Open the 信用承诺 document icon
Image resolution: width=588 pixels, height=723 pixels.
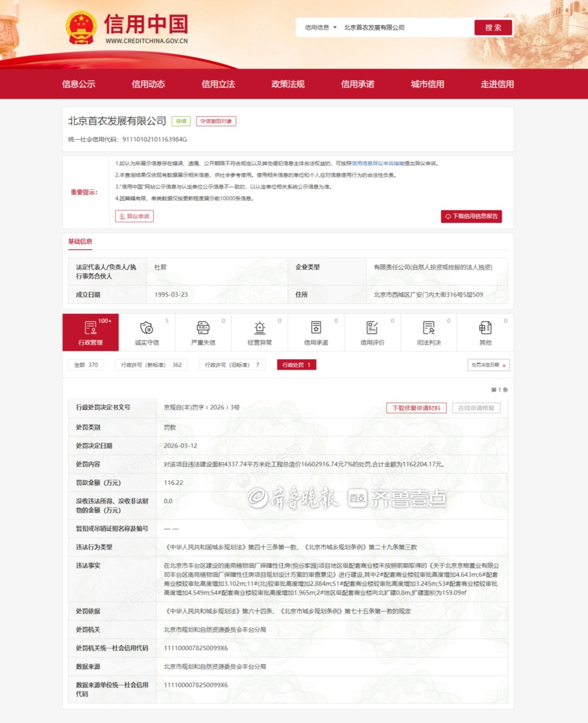316,328
